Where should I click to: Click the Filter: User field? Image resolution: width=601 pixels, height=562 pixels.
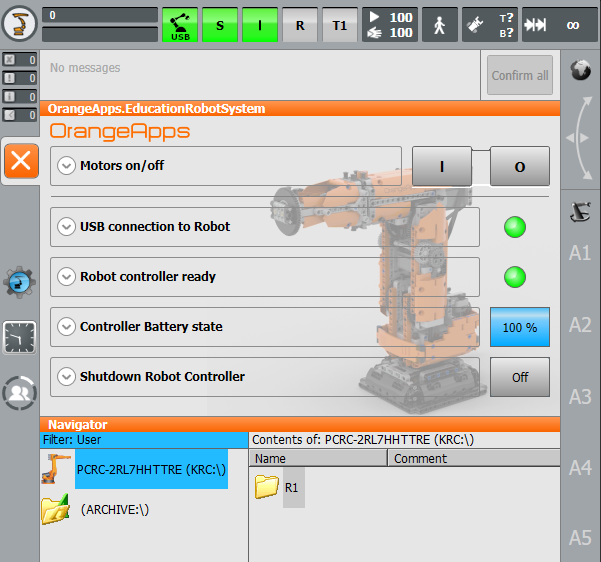click(144, 440)
